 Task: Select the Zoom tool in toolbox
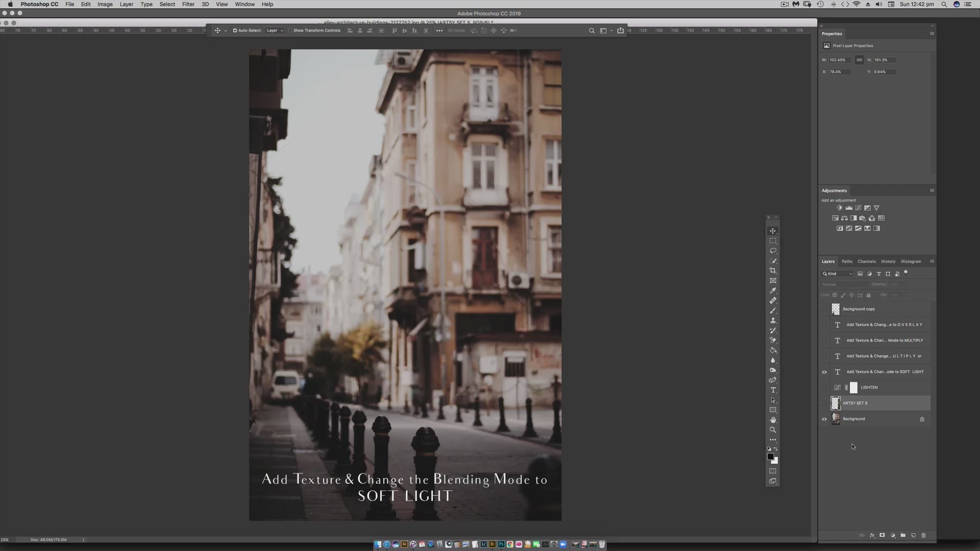pos(773,430)
